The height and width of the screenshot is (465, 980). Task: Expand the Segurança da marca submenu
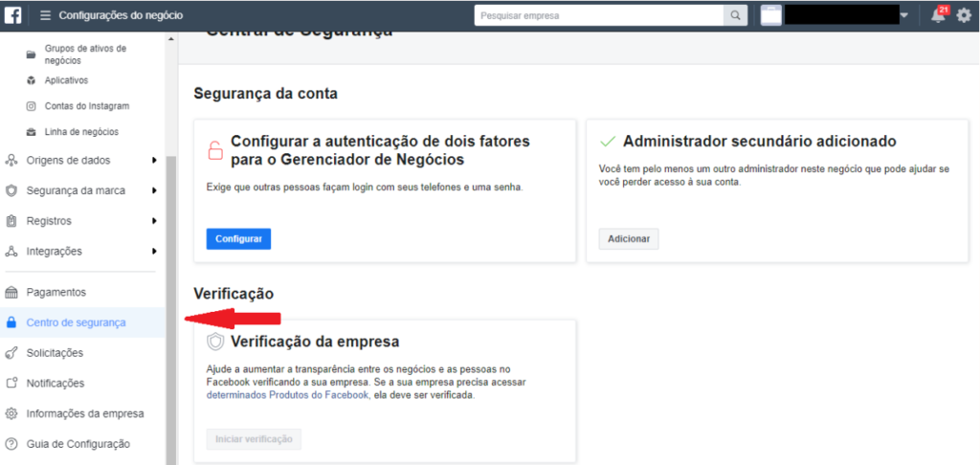[x=154, y=190]
